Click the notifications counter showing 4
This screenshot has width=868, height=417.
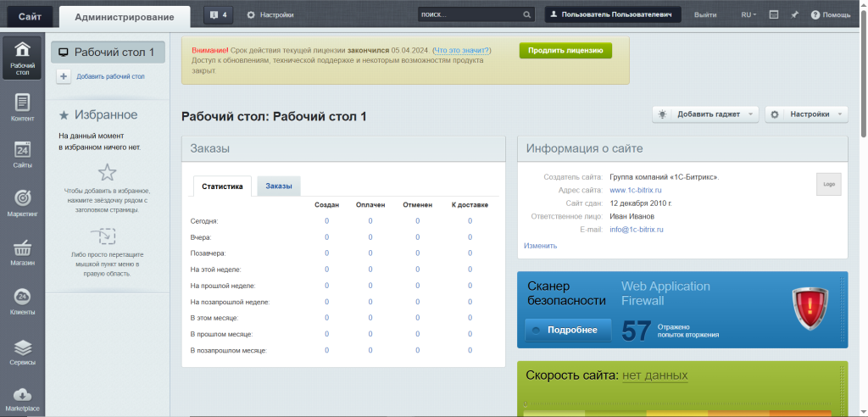pos(219,15)
